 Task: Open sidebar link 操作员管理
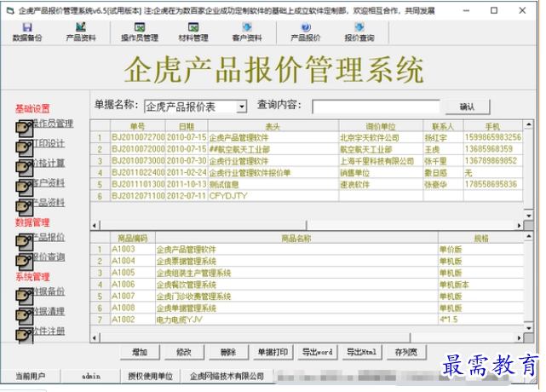point(53,124)
